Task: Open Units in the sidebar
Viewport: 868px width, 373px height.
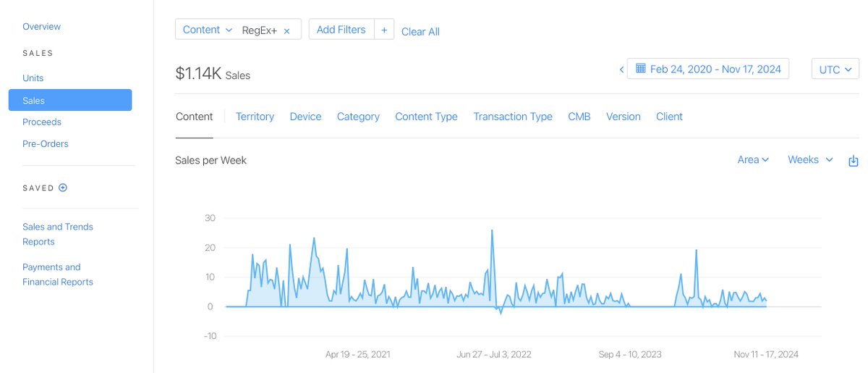Action: (33, 78)
